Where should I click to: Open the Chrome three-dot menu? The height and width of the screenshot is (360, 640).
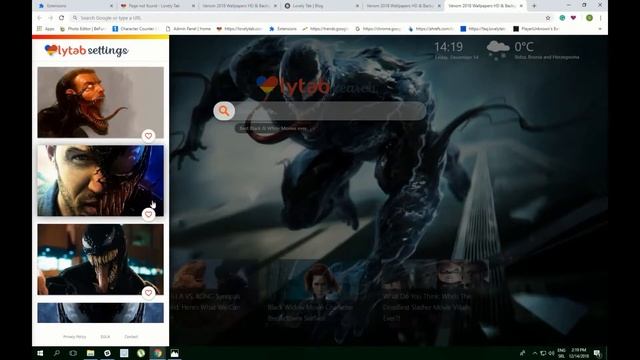[x=600, y=18]
